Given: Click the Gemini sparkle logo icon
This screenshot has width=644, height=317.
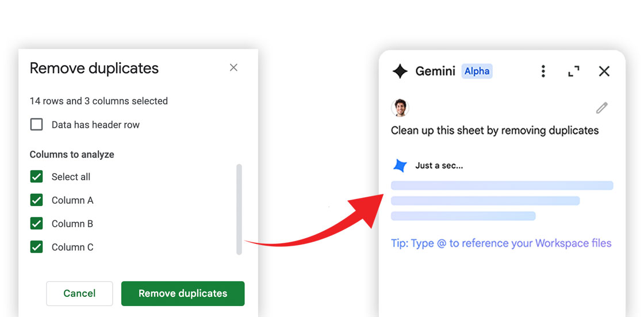Looking at the screenshot, I should pyautogui.click(x=400, y=71).
